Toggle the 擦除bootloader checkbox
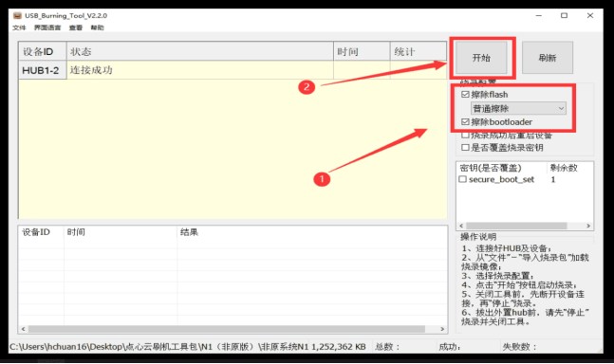This screenshot has height=364, width=614. 465,122
